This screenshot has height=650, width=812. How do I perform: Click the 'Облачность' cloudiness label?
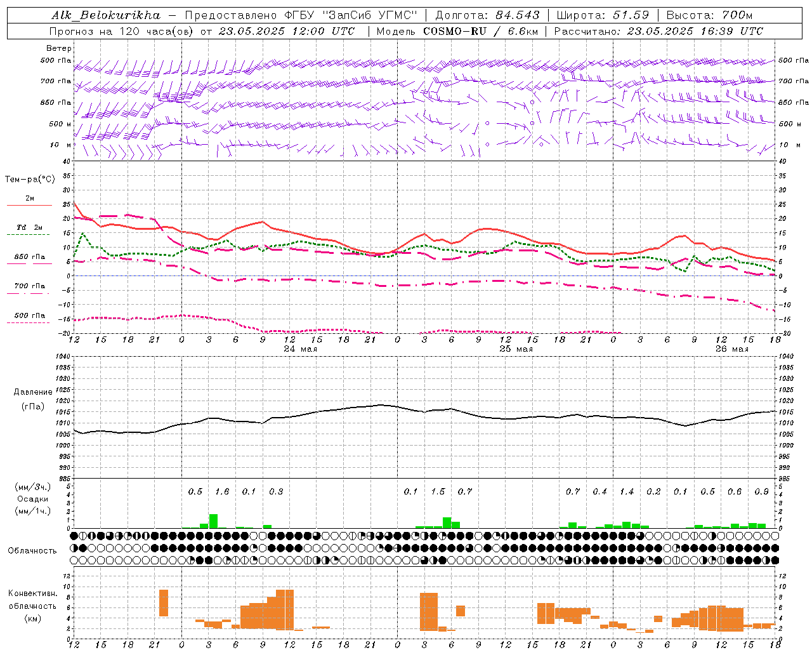point(32,551)
